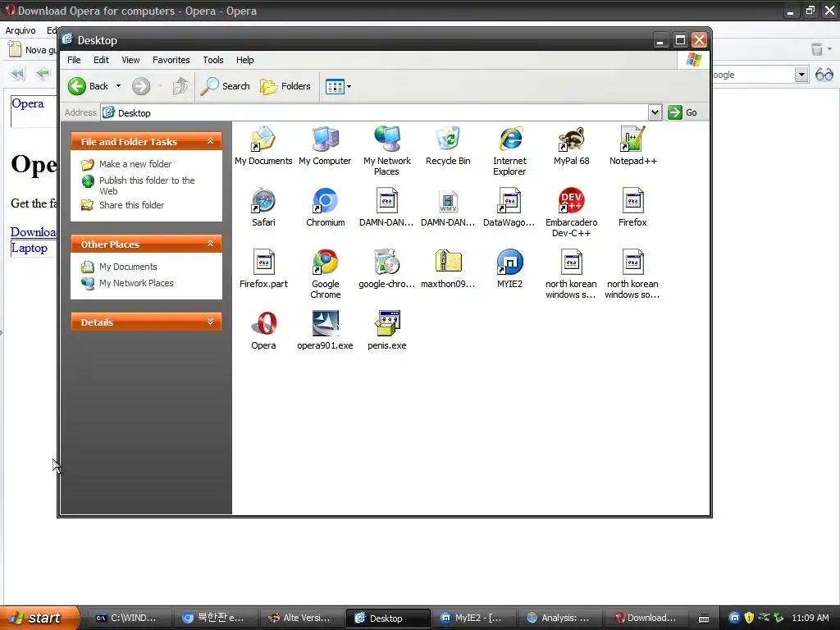
Task: Click the Windows start button
Action: coord(39,618)
